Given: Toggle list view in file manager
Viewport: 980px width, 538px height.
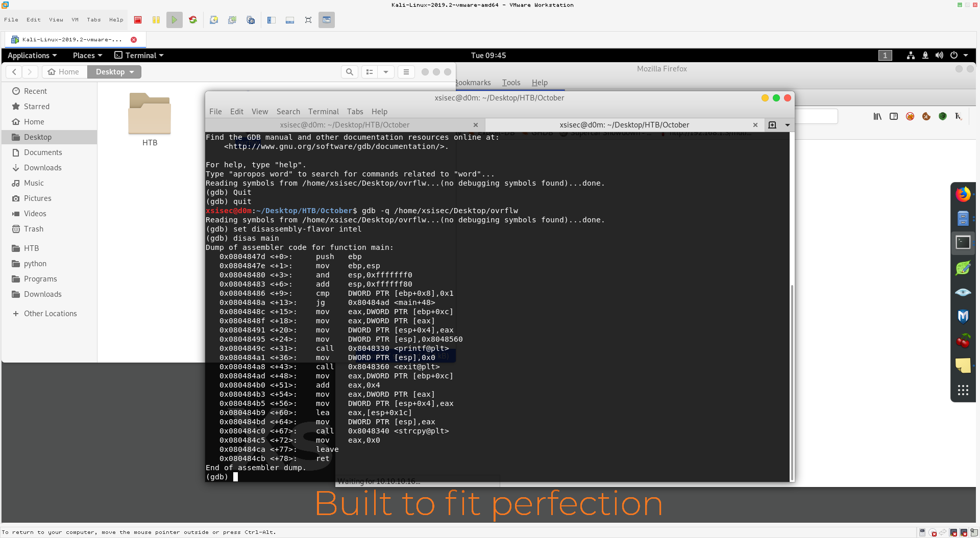Looking at the screenshot, I should [x=370, y=72].
